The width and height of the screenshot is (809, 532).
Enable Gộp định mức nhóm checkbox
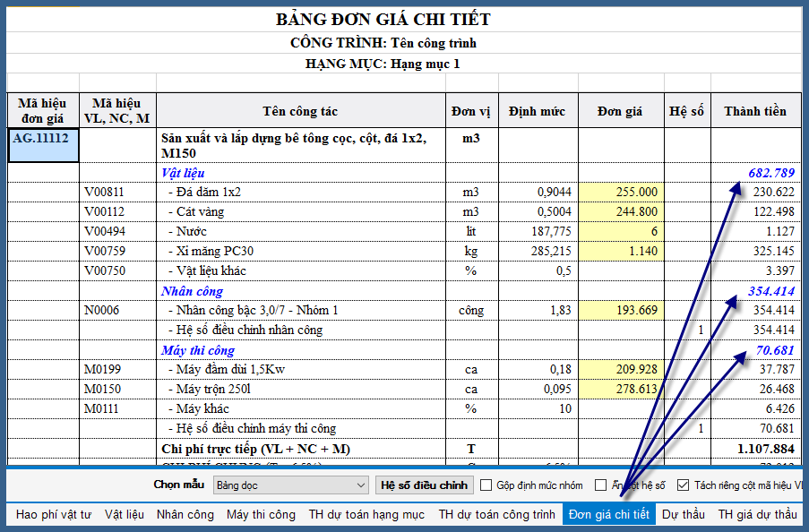[x=486, y=485]
